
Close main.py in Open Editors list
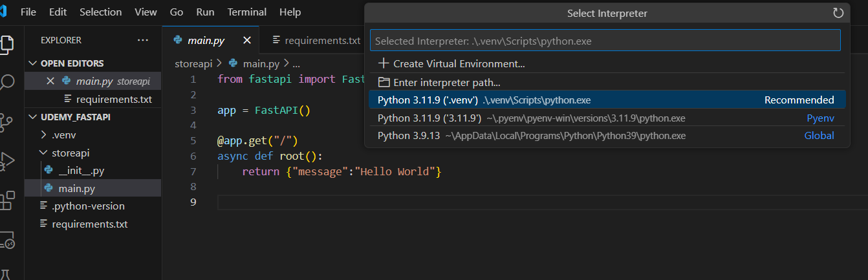click(50, 81)
